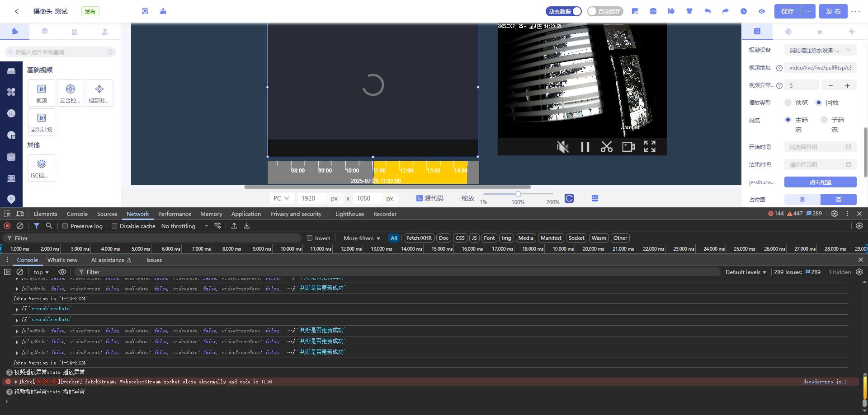
Task: Toggle the 自动保存 switch
Action: (605, 11)
